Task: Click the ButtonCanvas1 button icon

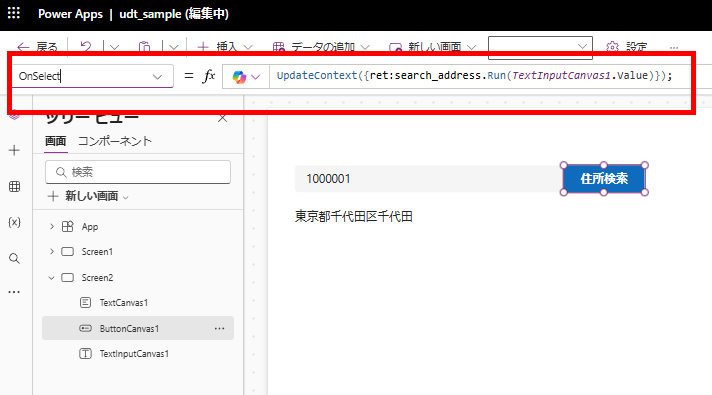Action: (85, 328)
